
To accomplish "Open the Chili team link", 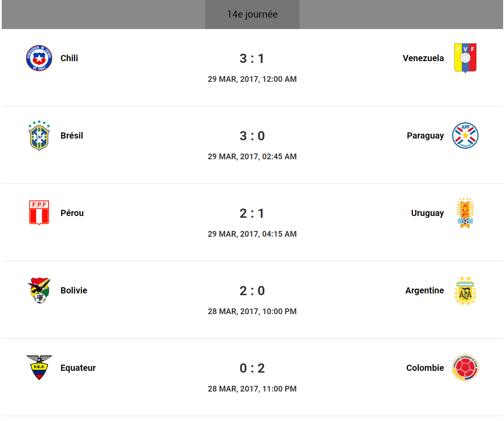I will click(69, 58).
